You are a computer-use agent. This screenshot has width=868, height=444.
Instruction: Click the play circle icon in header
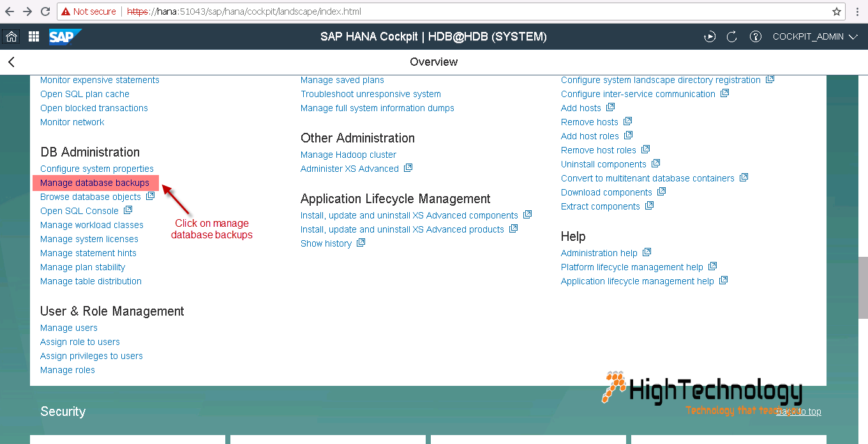(710, 37)
